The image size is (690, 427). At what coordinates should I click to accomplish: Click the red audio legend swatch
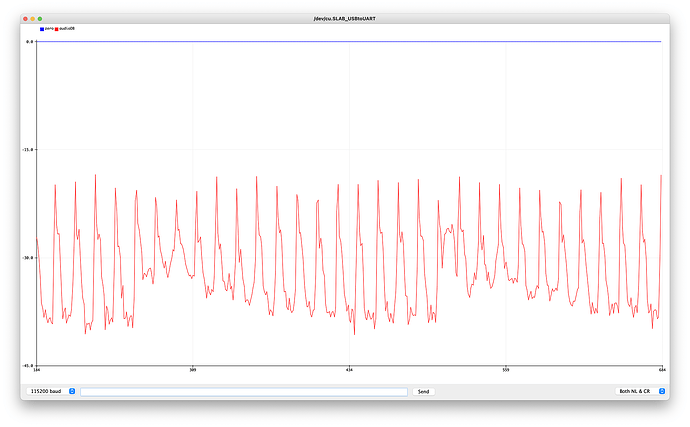pos(57,29)
